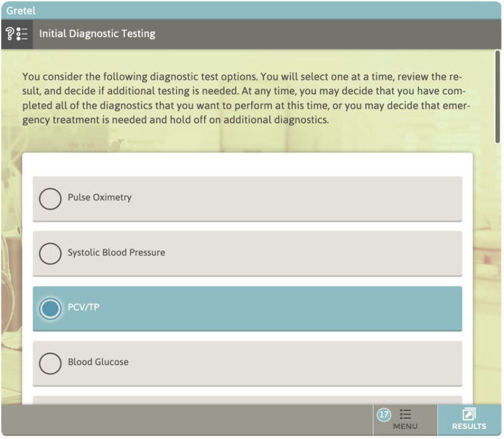Click the PCV/TP option label text

coord(83,308)
